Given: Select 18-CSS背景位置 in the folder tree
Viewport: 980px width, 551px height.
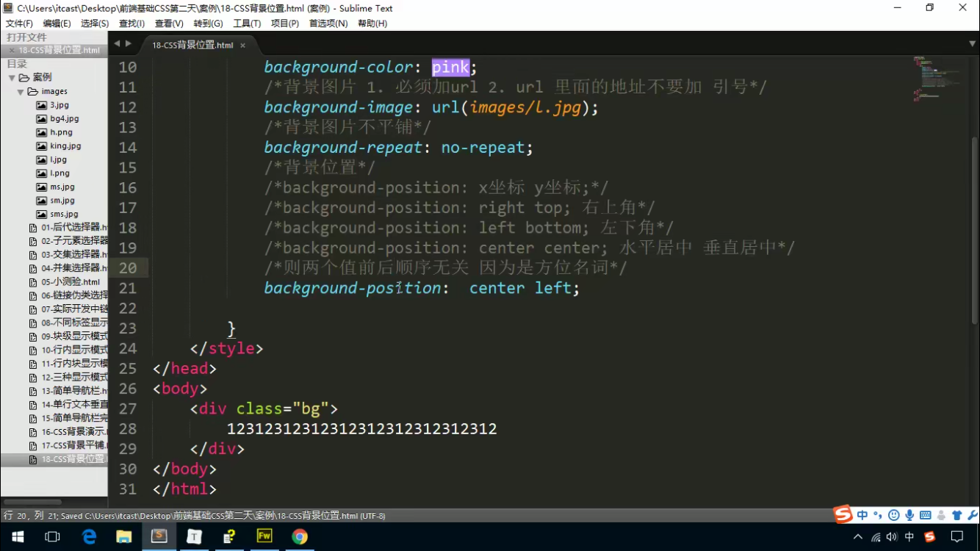Looking at the screenshot, I should point(73,459).
